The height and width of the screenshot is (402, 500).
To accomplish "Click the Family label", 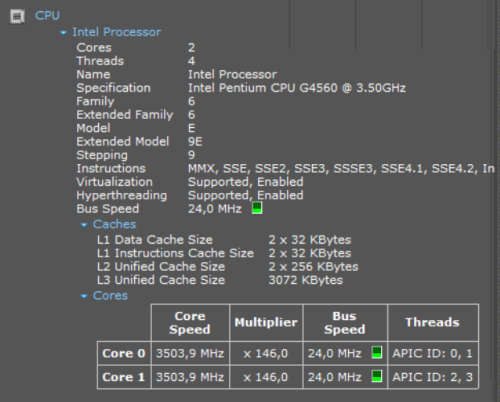I will 95,101.
